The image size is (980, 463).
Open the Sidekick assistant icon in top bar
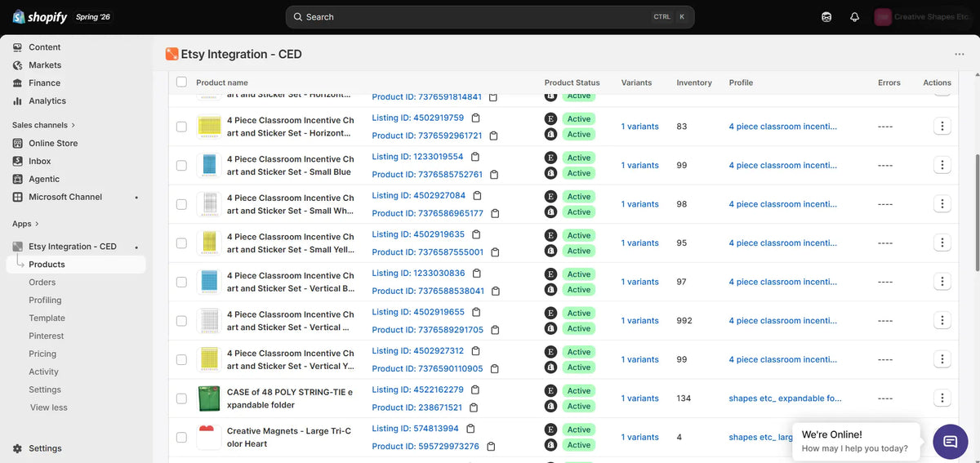pyautogui.click(x=826, y=17)
